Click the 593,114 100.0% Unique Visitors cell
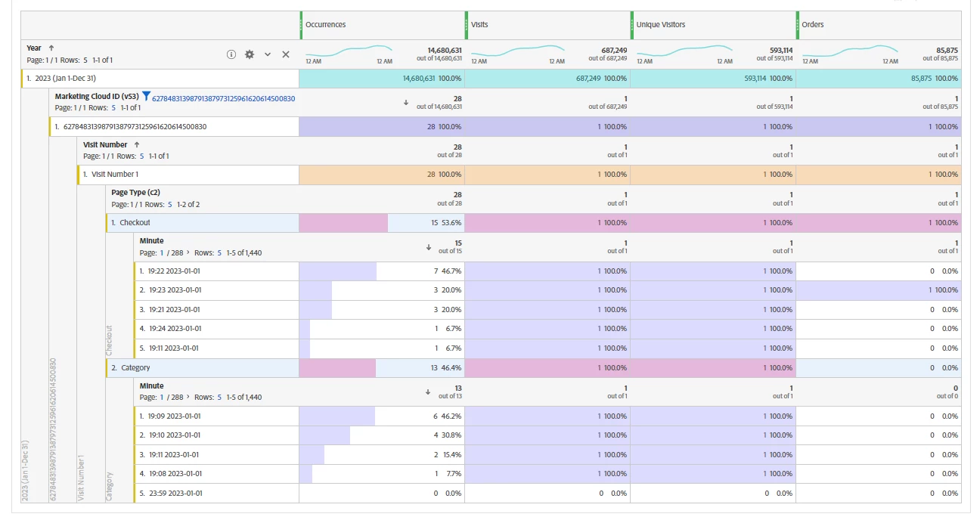This screenshot has height=520, width=980. [x=713, y=79]
